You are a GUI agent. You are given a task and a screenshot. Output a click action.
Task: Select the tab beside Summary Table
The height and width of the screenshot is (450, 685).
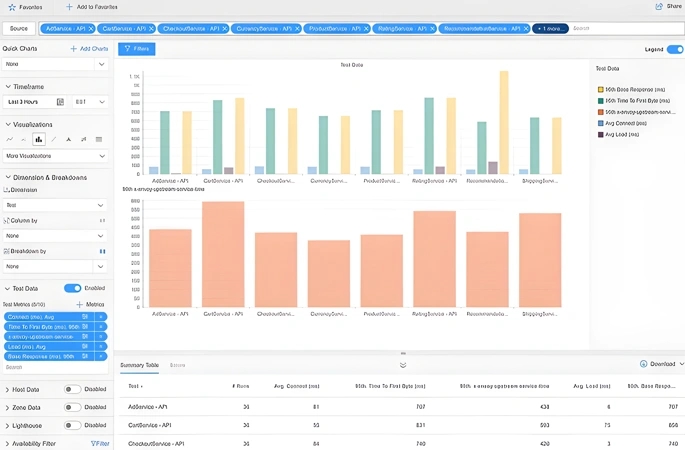pyautogui.click(x=177, y=365)
